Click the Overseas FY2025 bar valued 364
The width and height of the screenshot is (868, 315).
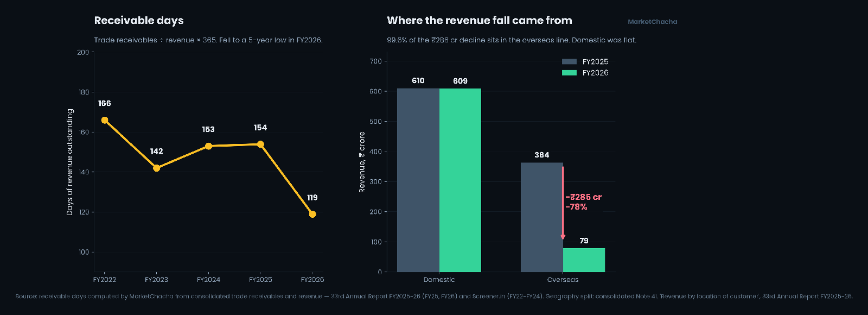(x=542, y=217)
